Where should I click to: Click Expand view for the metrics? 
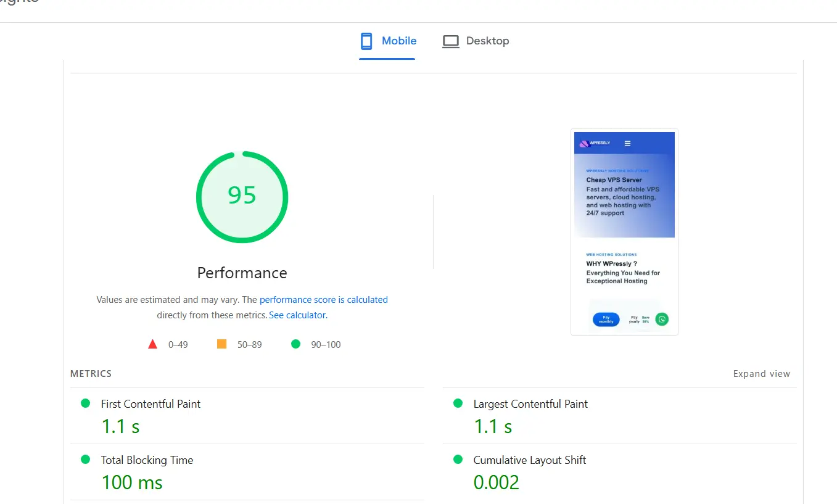click(761, 373)
